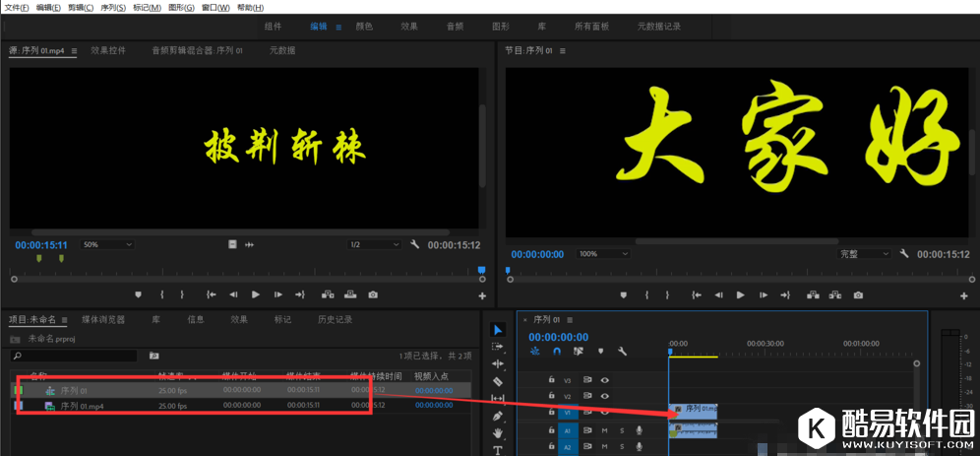
Task: Click the Project panel search field
Action: (x=74, y=356)
